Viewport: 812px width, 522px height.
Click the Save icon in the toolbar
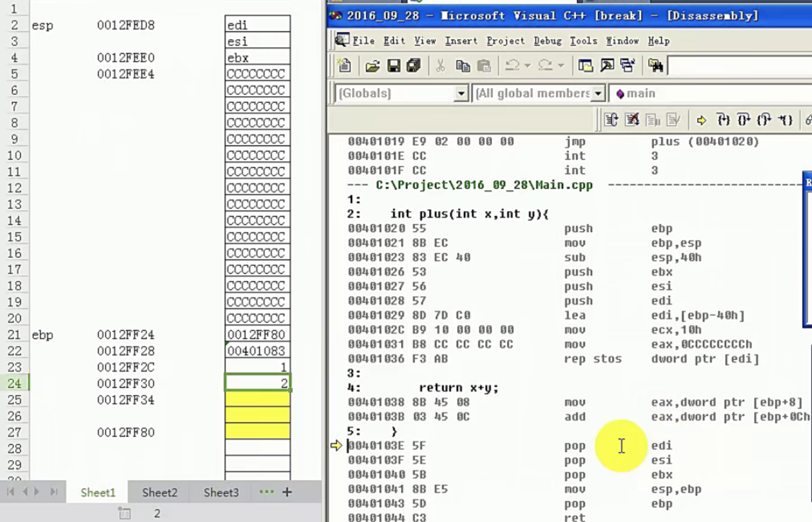(x=394, y=65)
